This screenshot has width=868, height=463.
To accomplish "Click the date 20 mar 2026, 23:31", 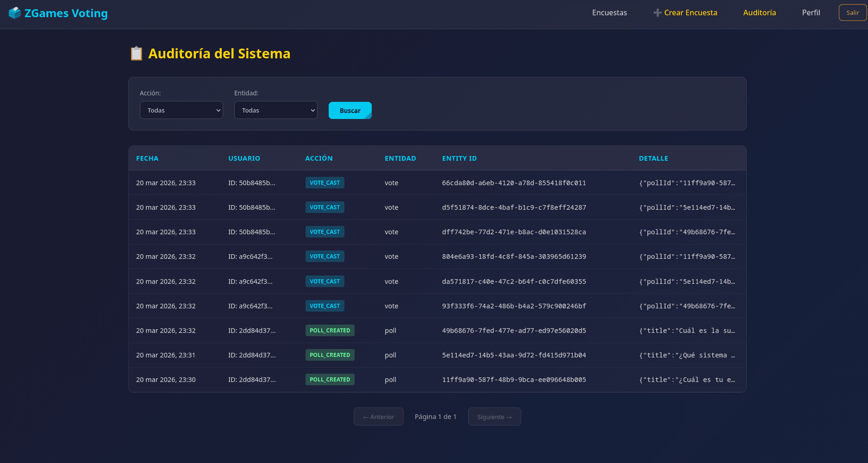I will point(166,355).
